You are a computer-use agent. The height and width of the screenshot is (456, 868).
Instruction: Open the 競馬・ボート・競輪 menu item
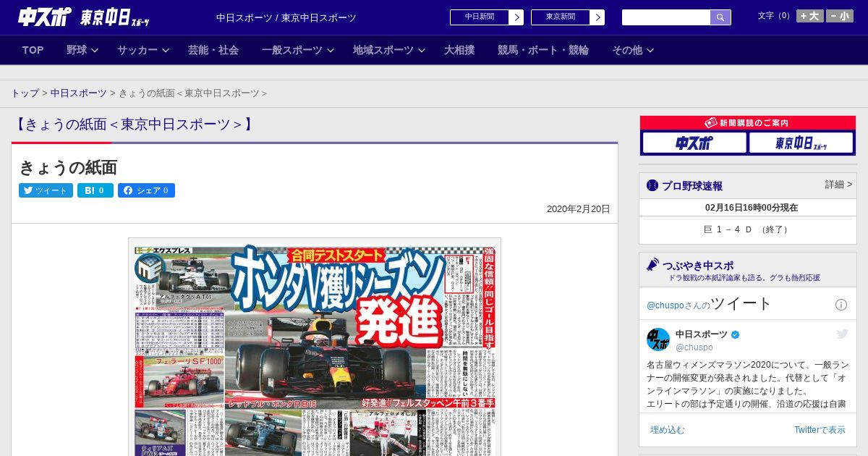(543, 50)
